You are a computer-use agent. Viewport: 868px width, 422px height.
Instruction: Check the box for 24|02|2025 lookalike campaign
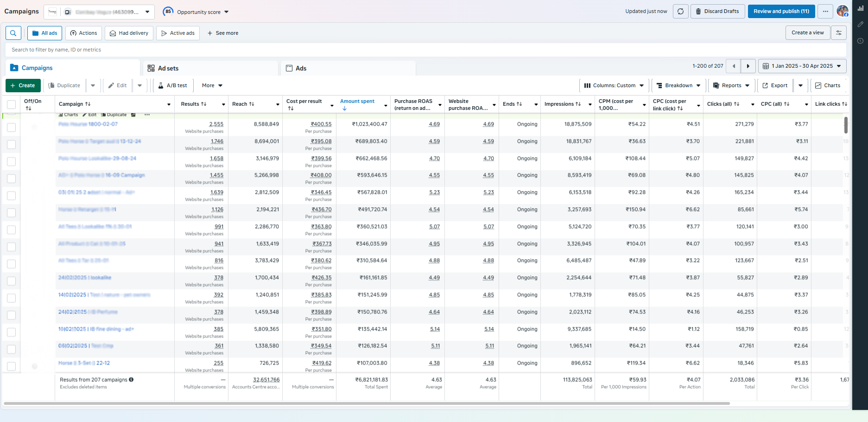click(12, 281)
